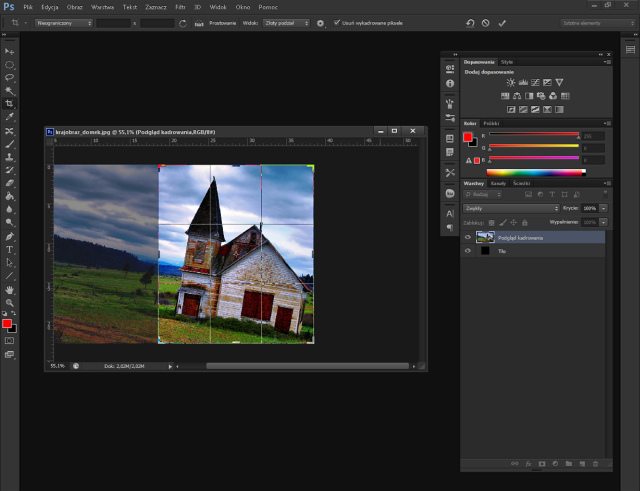Open the 'Rodzaj' layer filter dropdown
640x491 pixels.
click(x=482, y=195)
